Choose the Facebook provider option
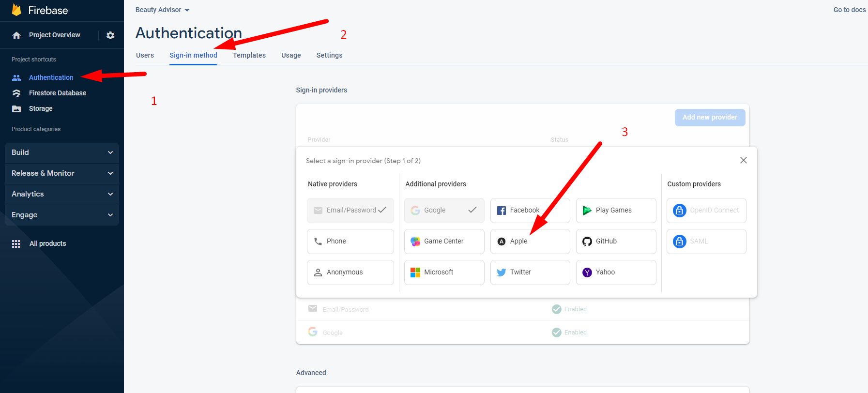The height and width of the screenshot is (393, 868). coord(530,211)
